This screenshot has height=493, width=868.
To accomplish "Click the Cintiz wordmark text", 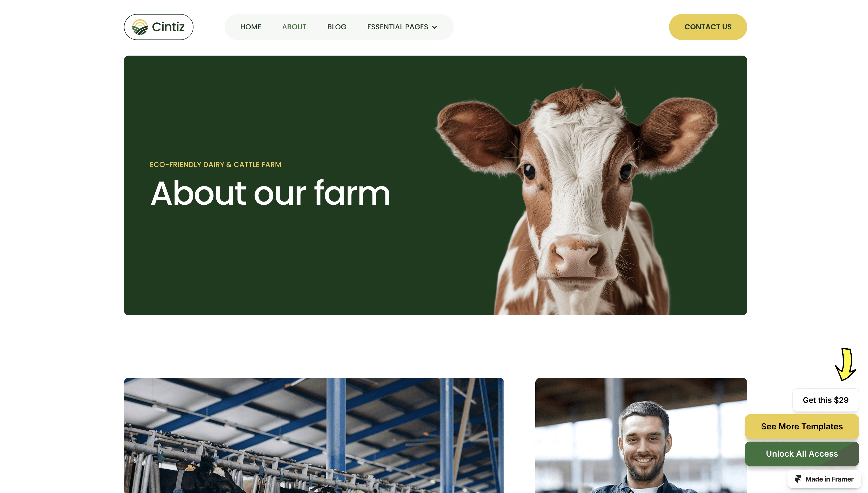I will [168, 27].
